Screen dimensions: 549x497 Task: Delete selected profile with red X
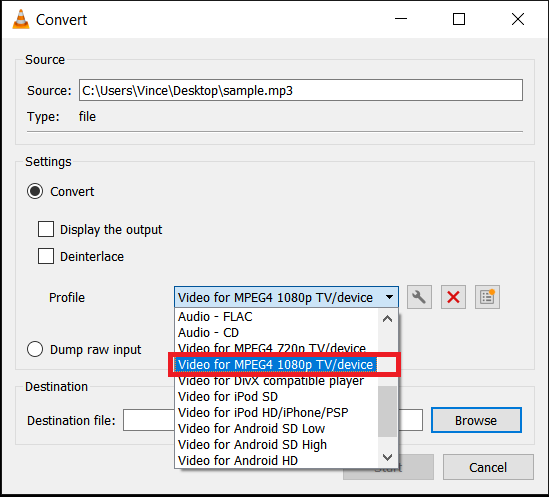click(x=453, y=297)
